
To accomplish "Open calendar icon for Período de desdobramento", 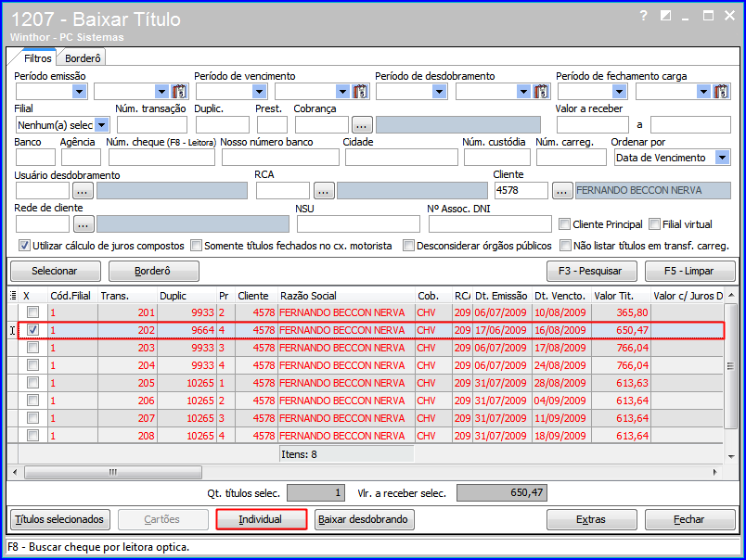I will (541, 91).
